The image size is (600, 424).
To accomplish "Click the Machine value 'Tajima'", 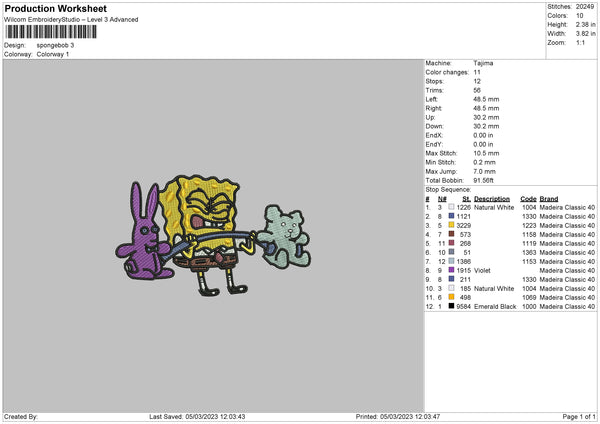I will click(x=483, y=63).
